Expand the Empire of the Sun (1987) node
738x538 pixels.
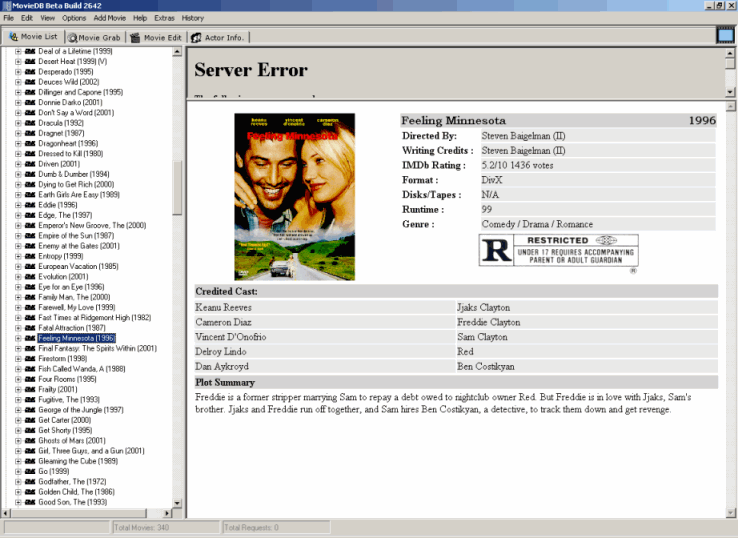pos(18,235)
